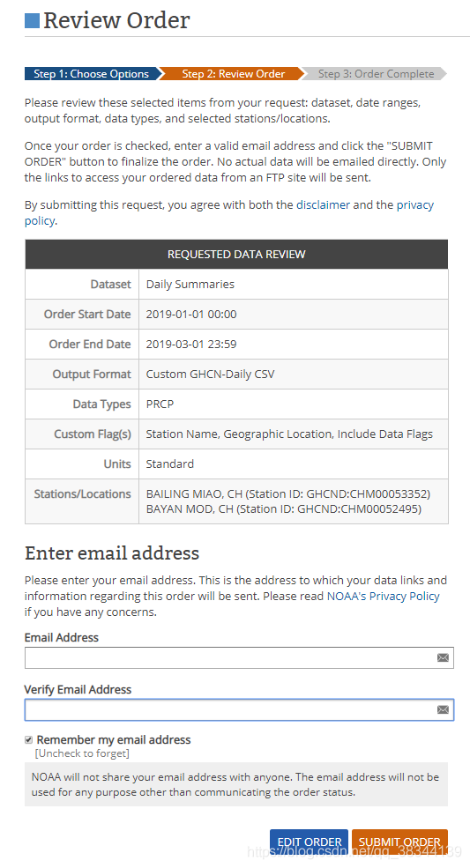Click the BAYAN MOD station entry
This screenshot has width=470, height=868.
coord(284,508)
